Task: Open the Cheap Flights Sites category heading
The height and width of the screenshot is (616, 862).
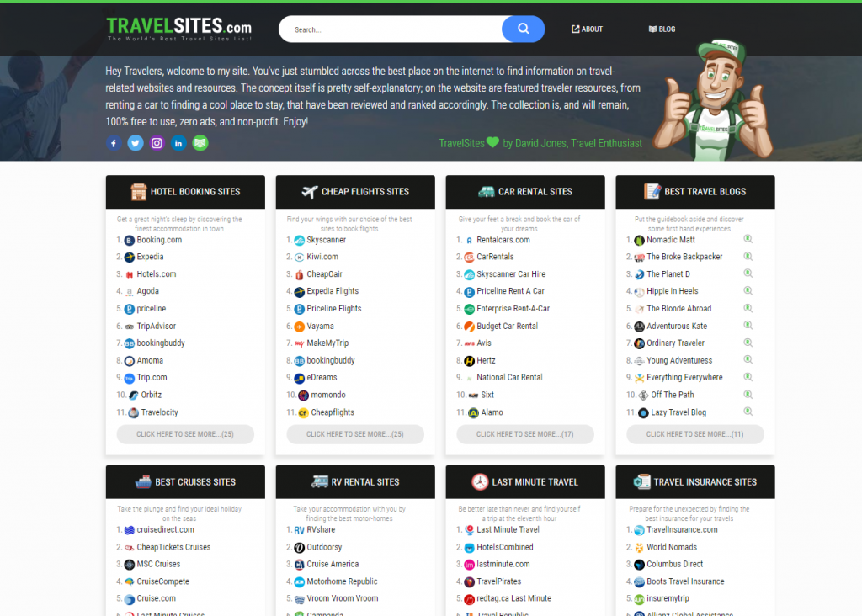Action: click(x=365, y=192)
